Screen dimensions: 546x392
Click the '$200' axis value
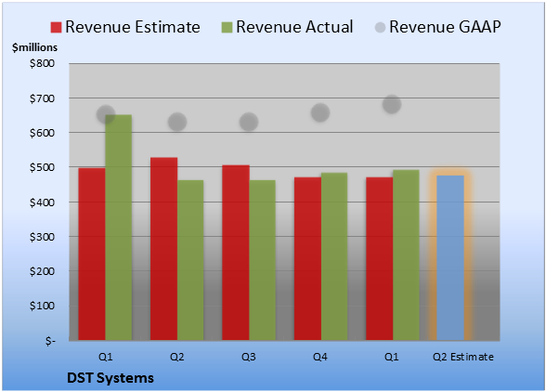42,271
